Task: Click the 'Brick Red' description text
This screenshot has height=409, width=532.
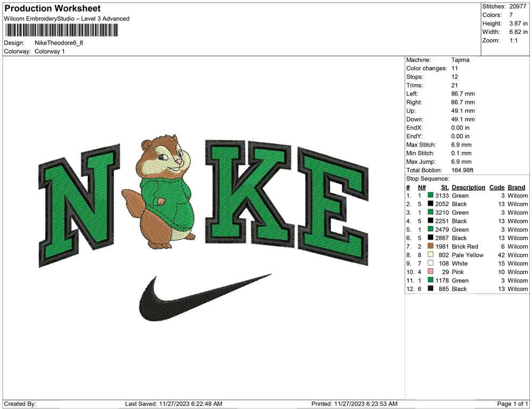Action: (x=465, y=246)
